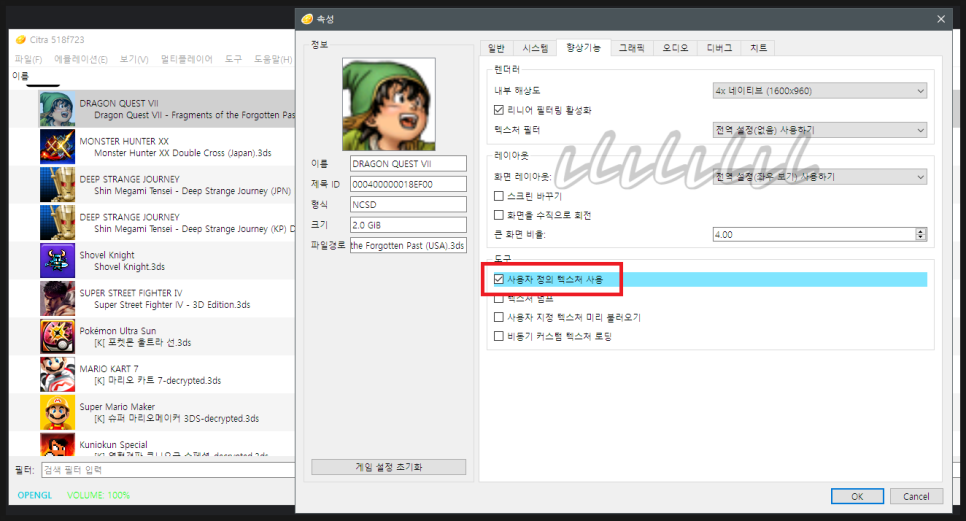
Task: Click the OK button
Action: pyautogui.click(x=857, y=496)
